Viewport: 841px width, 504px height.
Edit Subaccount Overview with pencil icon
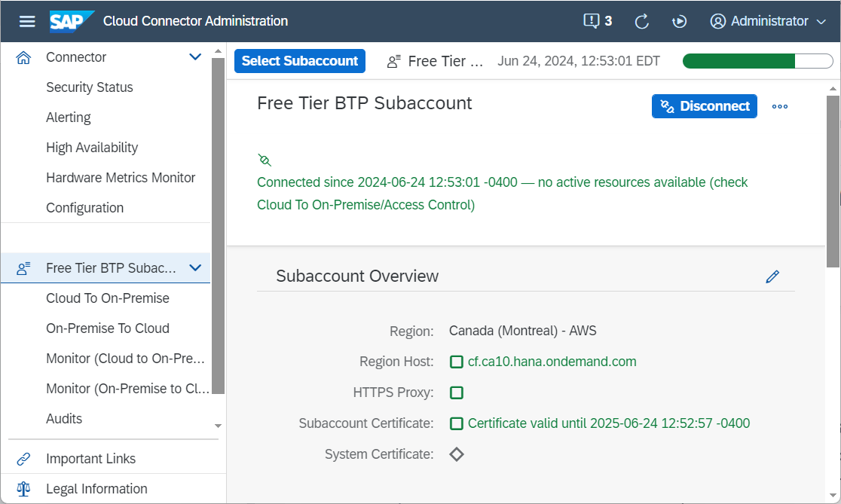pos(772,276)
